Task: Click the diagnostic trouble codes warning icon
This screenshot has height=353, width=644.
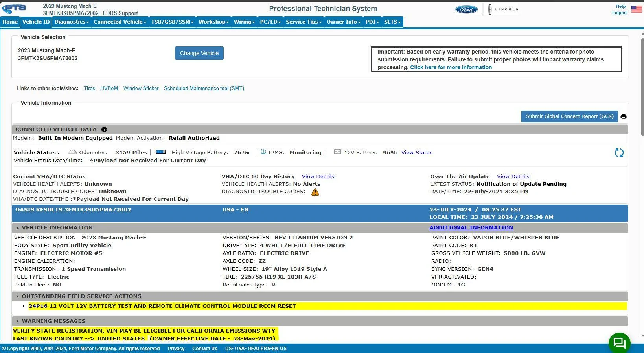Action: click(315, 192)
